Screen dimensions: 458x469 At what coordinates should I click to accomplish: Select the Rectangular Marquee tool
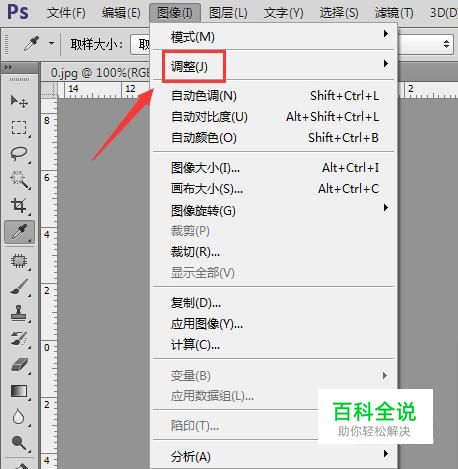tap(19, 127)
